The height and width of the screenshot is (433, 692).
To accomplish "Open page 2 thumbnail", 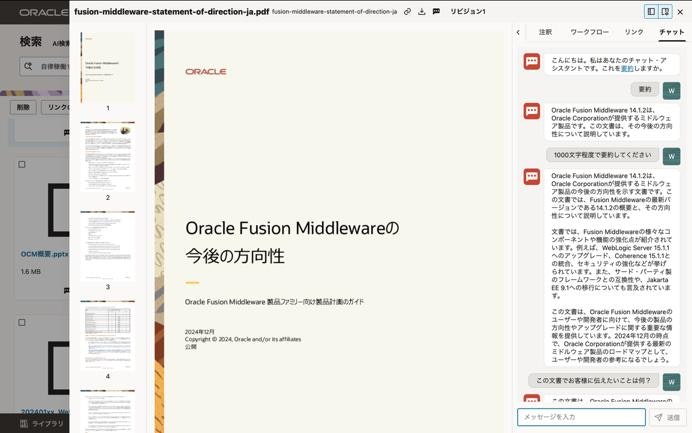I will (x=108, y=157).
